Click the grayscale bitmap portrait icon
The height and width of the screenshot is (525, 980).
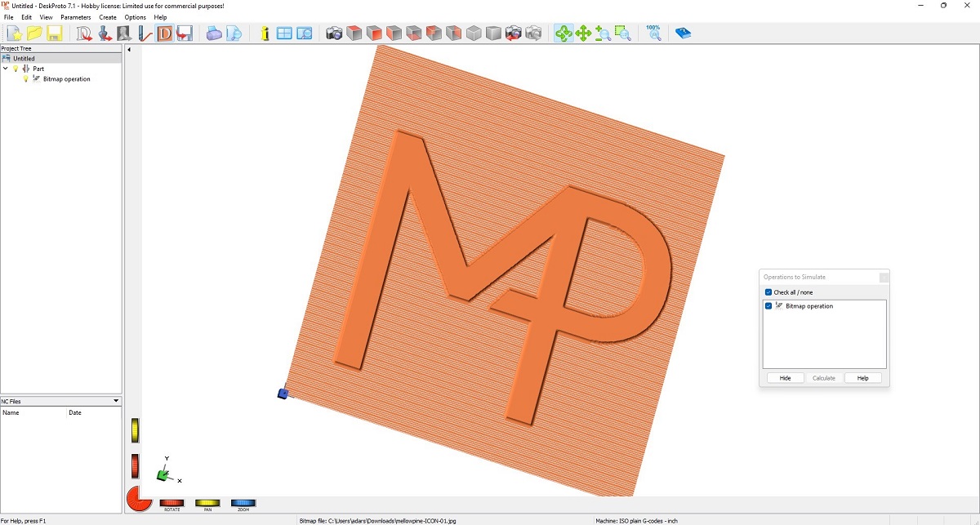pyautogui.click(x=124, y=33)
